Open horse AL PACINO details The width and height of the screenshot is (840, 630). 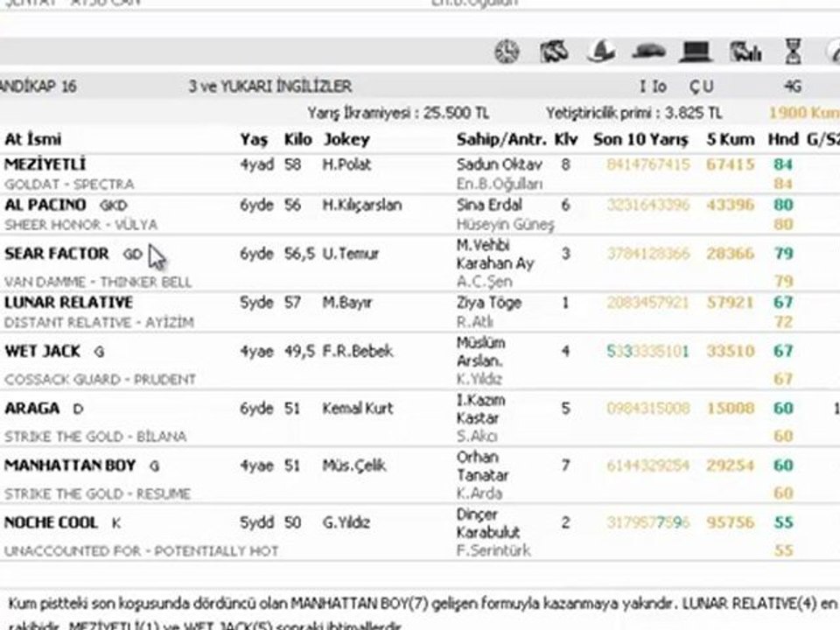(x=45, y=205)
